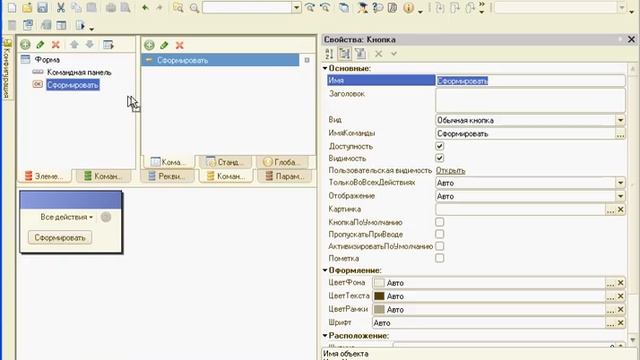640x360 pixels.
Task: Clear the Шрифт value with X
Action: pos(620,323)
